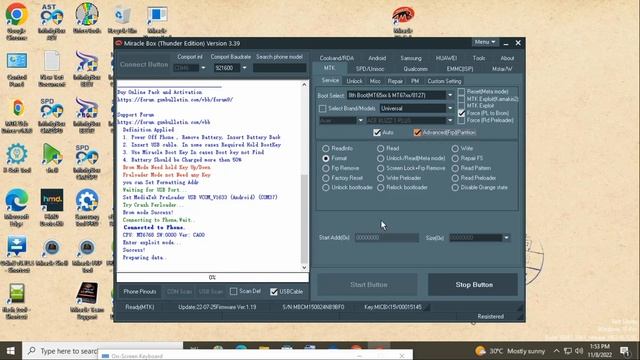The height and width of the screenshot is (360, 640).
Task: Toggle the Auto checkbox
Action: [377, 133]
